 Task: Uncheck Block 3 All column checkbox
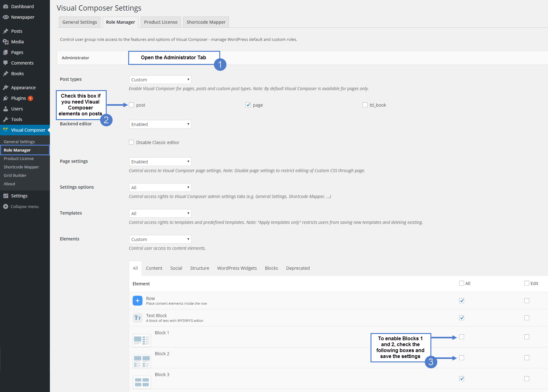tap(462, 379)
